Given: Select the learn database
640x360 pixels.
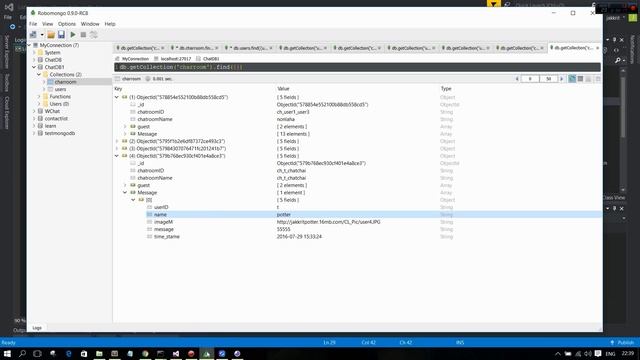Looking at the screenshot, I should pyautogui.click(x=50, y=126).
